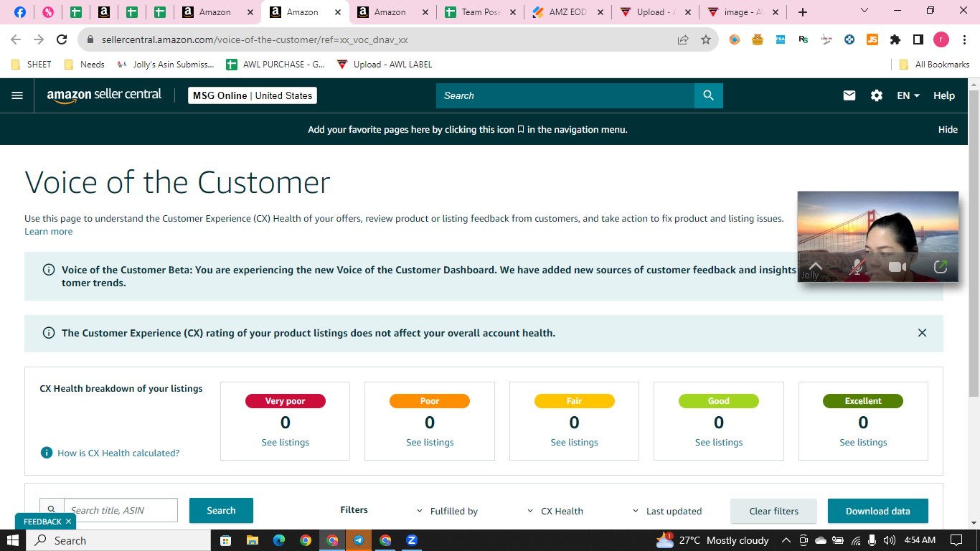The height and width of the screenshot is (551, 980).
Task: Open the AWL PURCHASE bookmark
Action: coord(275,65)
